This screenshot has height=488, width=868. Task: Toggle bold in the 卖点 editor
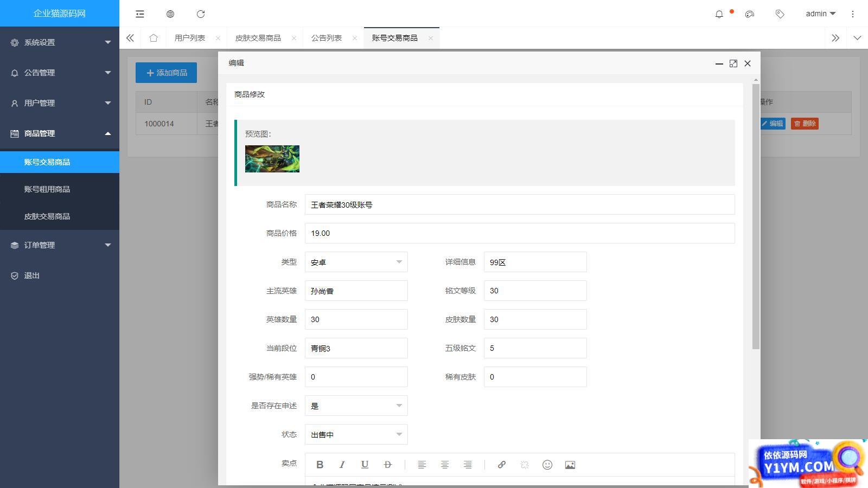coord(320,465)
